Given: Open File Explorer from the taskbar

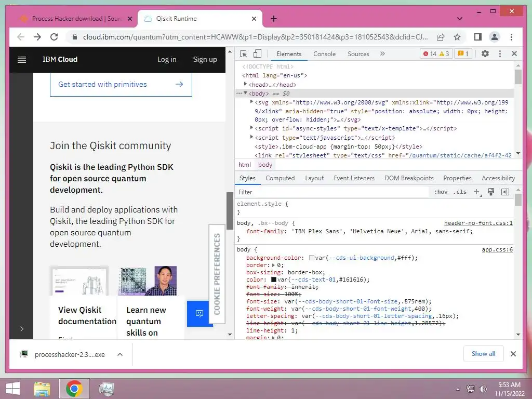Looking at the screenshot, I should (42, 389).
